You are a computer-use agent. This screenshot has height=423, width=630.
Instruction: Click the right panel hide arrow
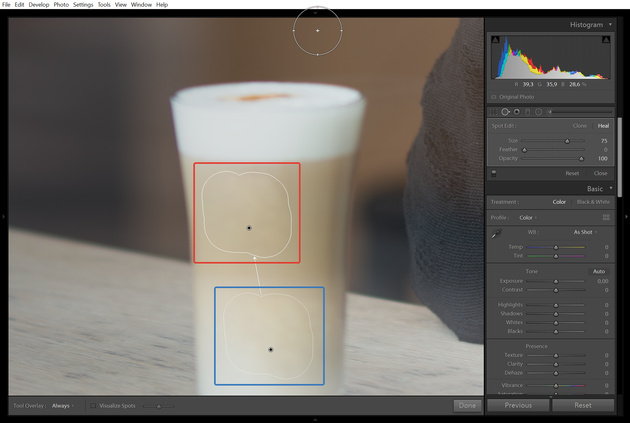coord(626,217)
